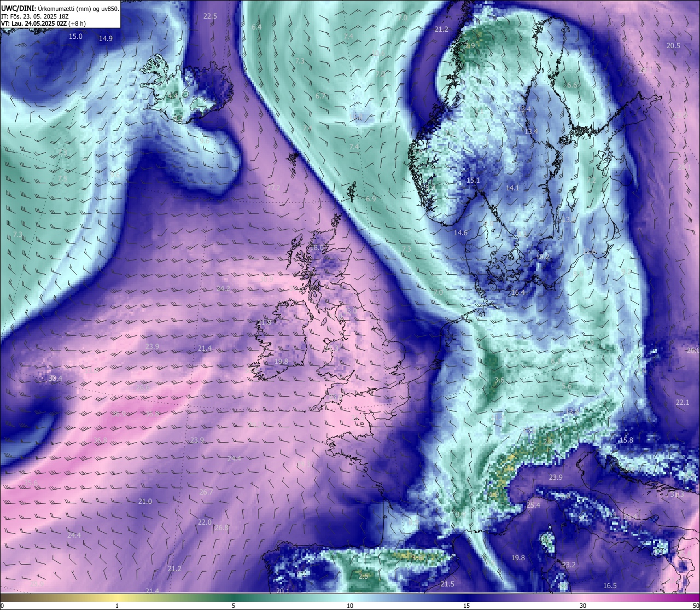Click the 30.4 value label
Image resolution: width=700 pixels, height=610 pixels.
[55, 379]
